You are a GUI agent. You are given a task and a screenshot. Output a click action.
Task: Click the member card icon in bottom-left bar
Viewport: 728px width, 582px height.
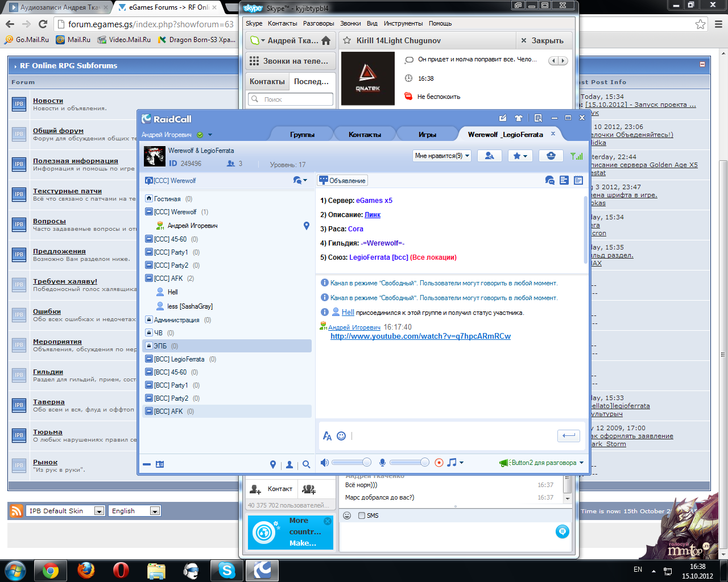(x=160, y=464)
